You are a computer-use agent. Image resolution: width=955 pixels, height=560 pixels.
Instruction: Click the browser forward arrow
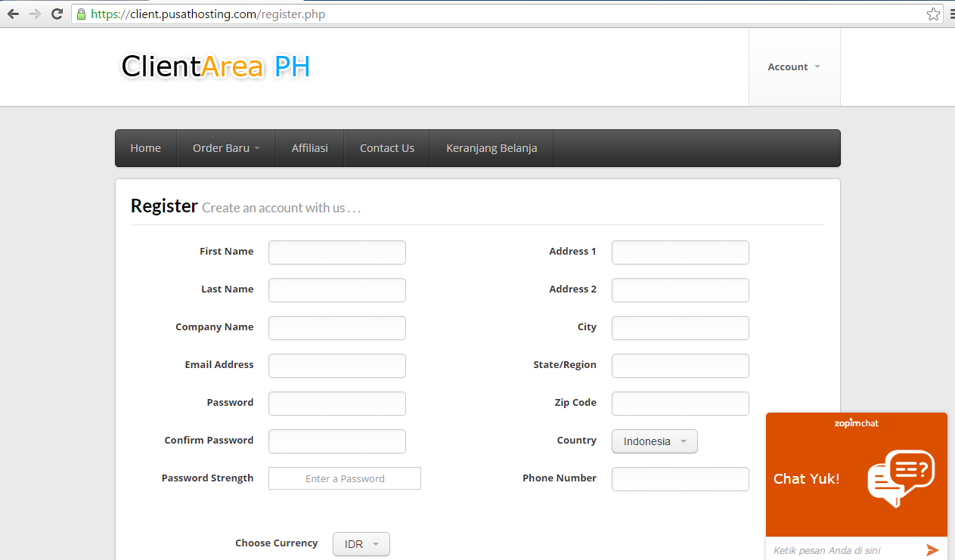coord(34,14)
